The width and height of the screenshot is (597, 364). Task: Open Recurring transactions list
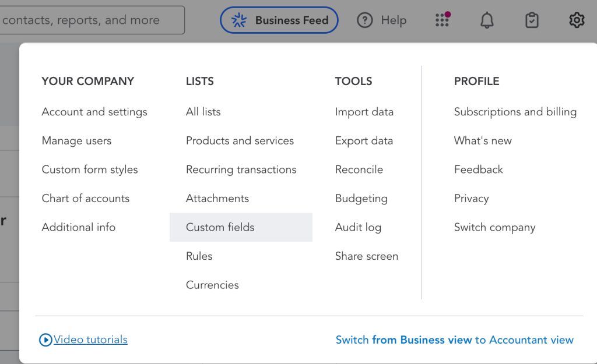coord(241,169)
